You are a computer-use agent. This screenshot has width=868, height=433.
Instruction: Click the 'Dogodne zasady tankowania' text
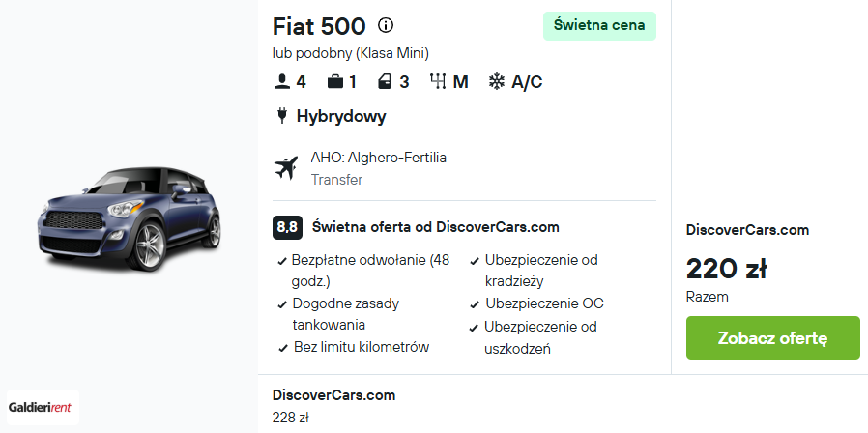(x=346, y=314)
